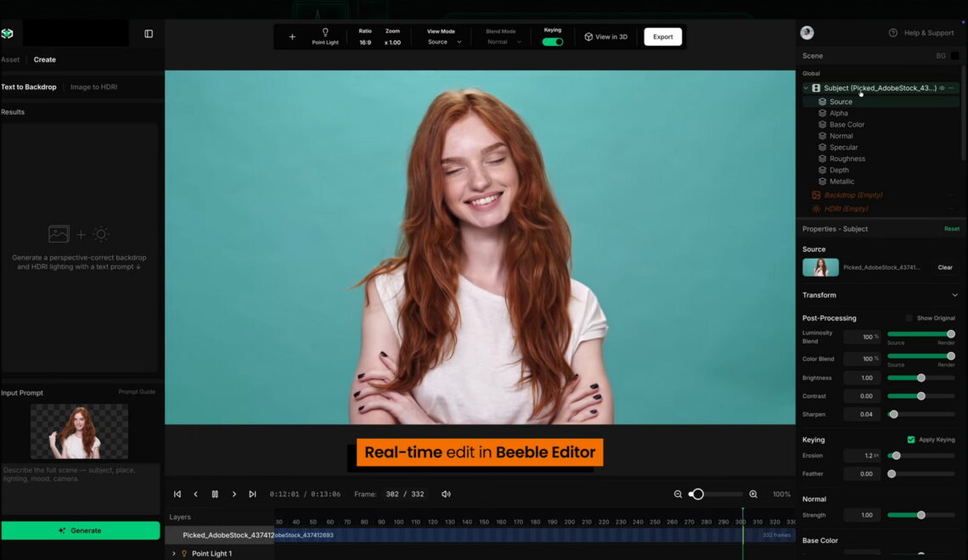Viewport: 968px width, 560px height.
Task: Open the View Mode dropdown
Action: point(445,42)
